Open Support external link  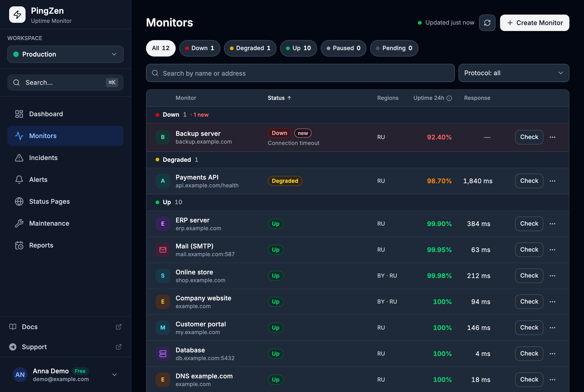pos(65,347)
